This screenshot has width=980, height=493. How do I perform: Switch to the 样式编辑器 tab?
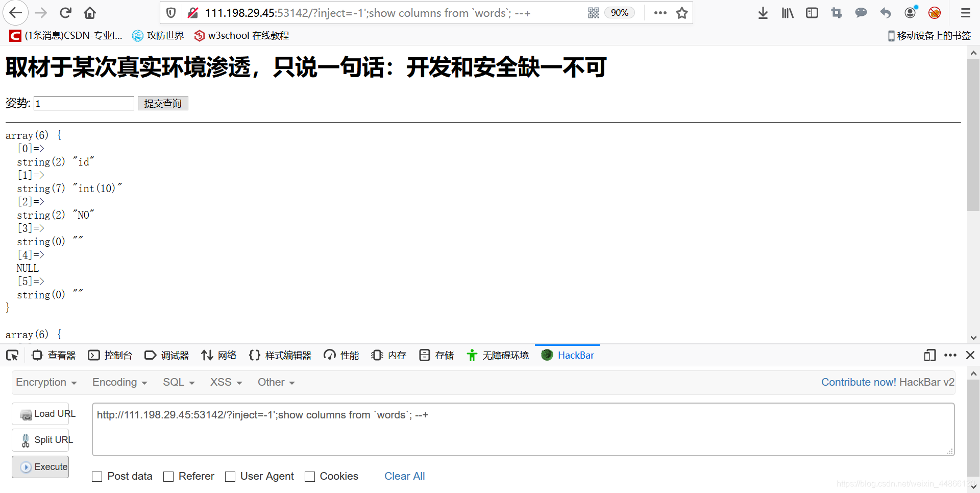pyautogui.click(x=280, y=356)
